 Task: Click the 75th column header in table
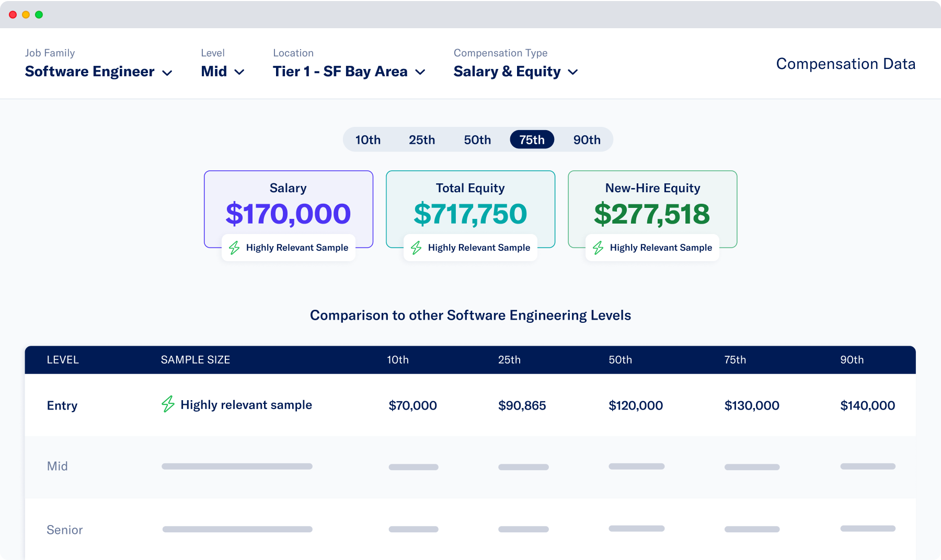pos(735,360)
